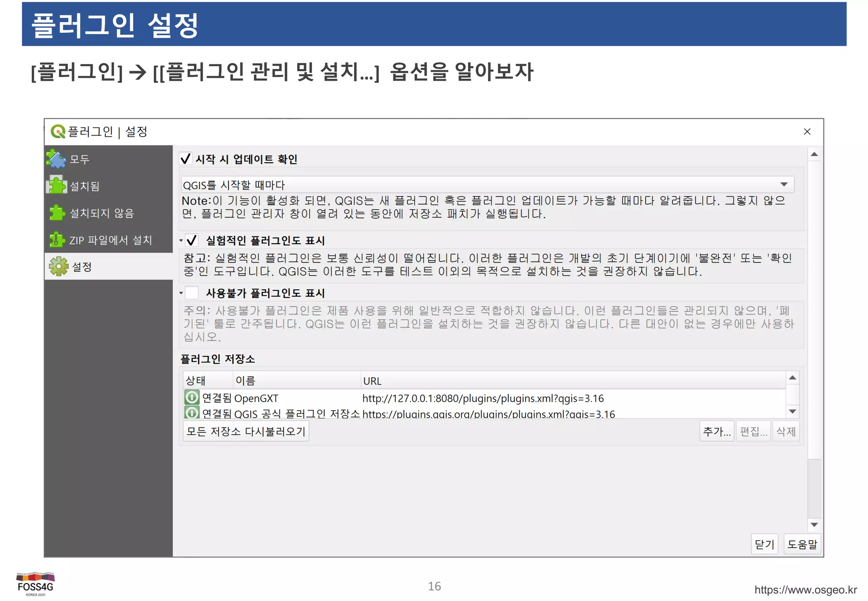Select the 설정 tab

click(108, 267)
